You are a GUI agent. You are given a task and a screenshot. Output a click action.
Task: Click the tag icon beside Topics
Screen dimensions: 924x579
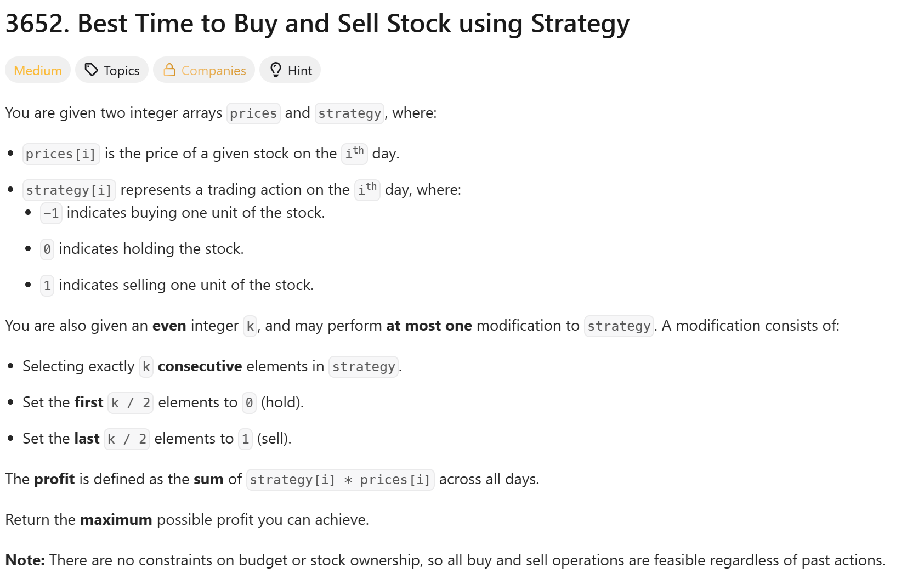coord(91,70)
